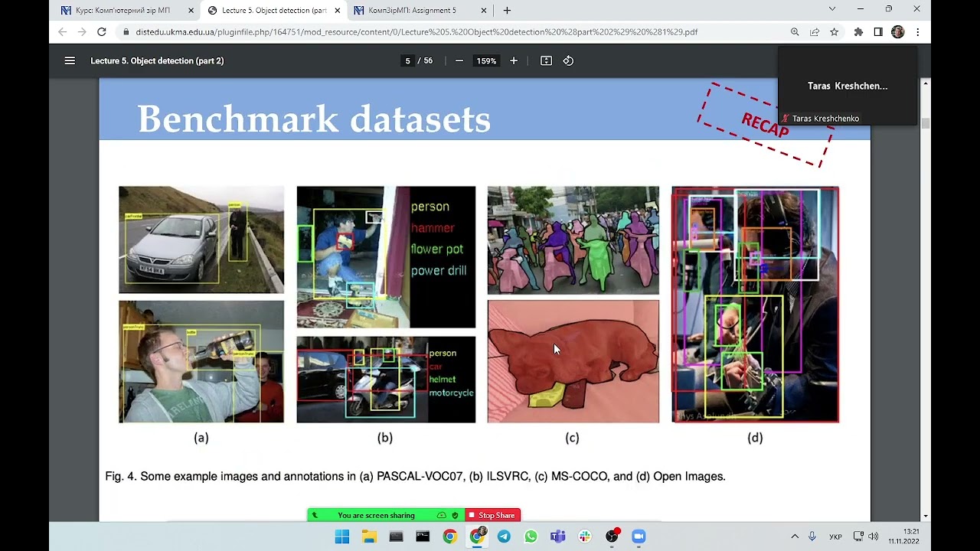Open the Telegram app in the taskbar

pos(504,536)
